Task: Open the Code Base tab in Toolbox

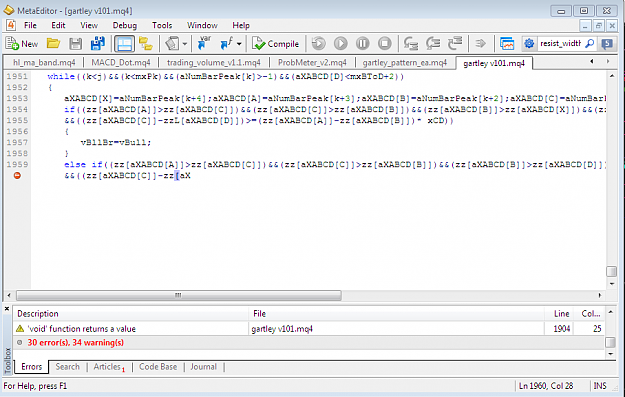Action: pos(158,367)
